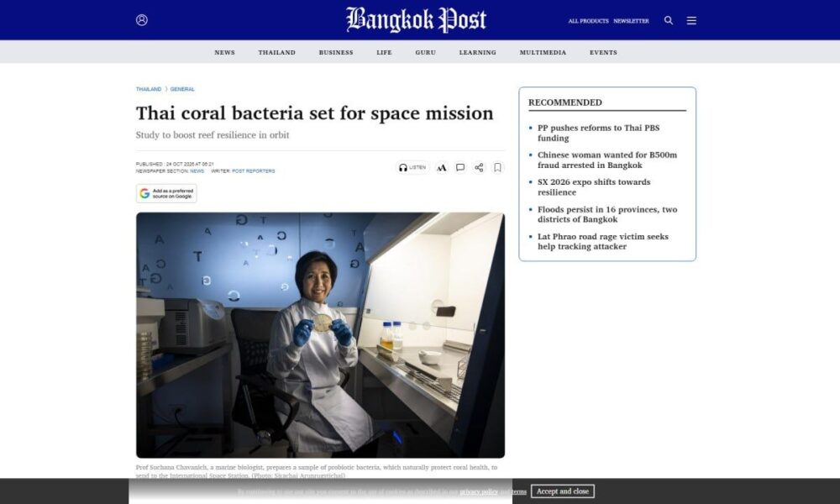Viewport: 840px width, 504px height.
Task: Click the Bangkok Post logo
Action: tap(417, 20)
